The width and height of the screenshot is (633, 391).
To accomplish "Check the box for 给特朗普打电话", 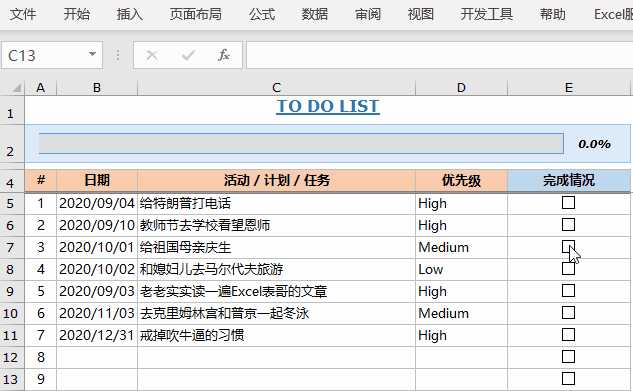I will [x=568, y=202].
